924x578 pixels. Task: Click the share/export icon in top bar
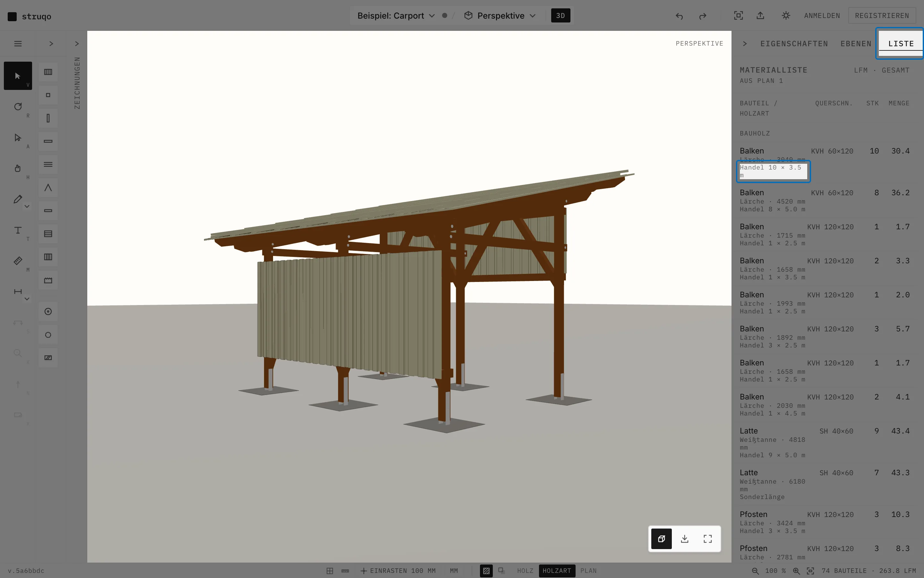[x=761, y=16]
